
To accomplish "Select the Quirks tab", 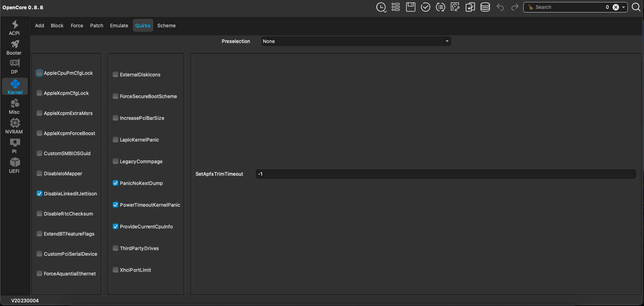I will click(x=143, y=25).
